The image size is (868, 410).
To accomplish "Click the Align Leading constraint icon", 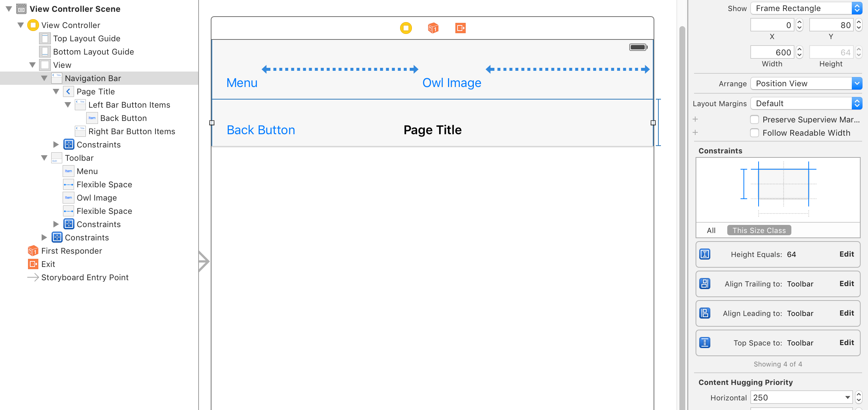I will (x=705, y=313).
